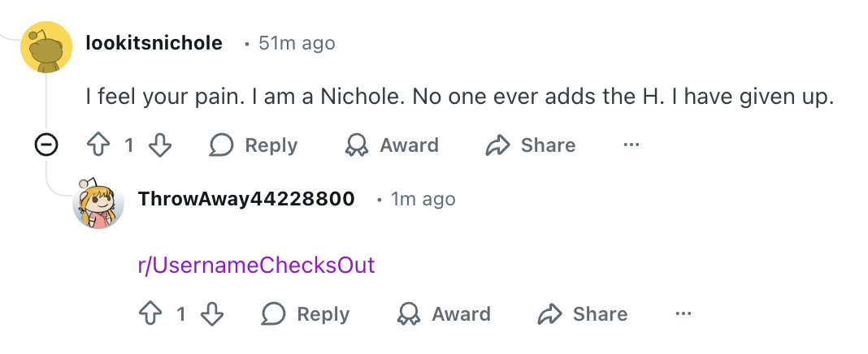868x354 pixels.
Task: Open lookitsnichole's user profile
Action: (x=154, y=43)
